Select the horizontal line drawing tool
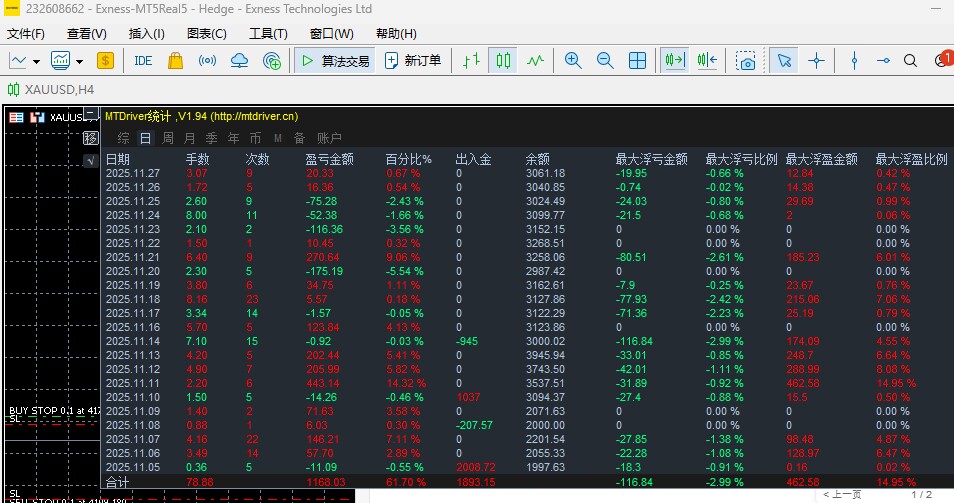The width and height of the screenshot is (954, 503). (x=883, y=60)
